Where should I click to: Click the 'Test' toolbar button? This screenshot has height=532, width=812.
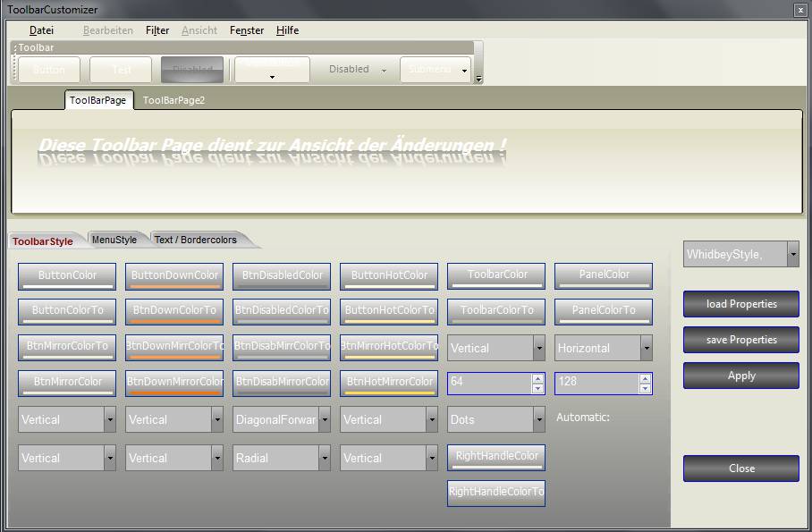coord(121,70)
